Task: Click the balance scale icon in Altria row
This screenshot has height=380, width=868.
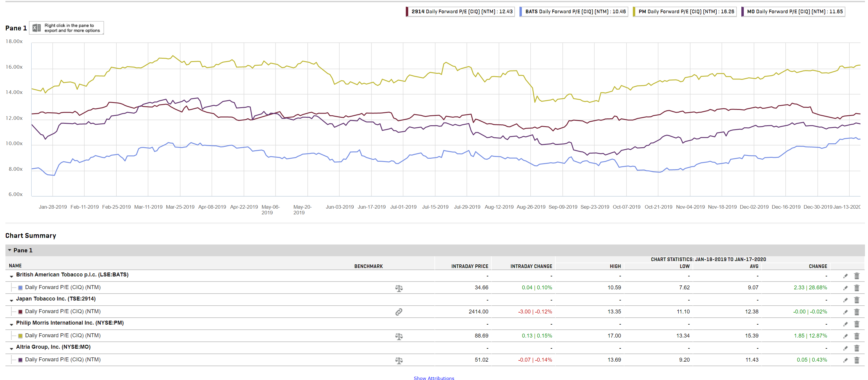Action: 399,360
